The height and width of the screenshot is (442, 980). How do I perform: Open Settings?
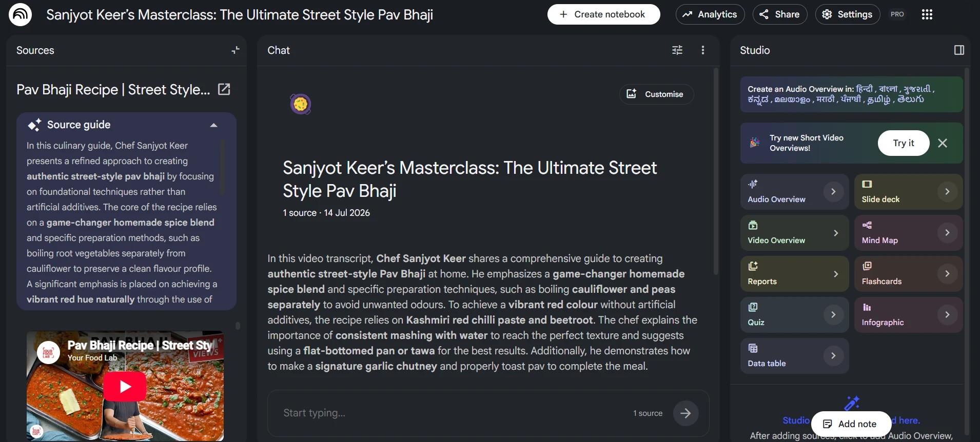pyautogui.click(x=848, y=14)
